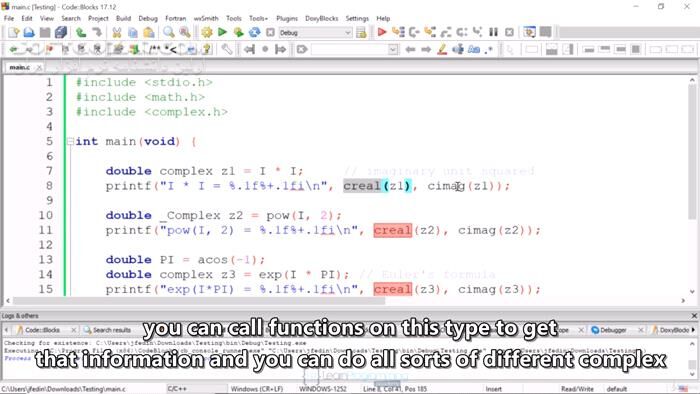The height and width of the screenshot is (394, 700).
Task: Click the Abort build icon
Action: click(x=270, y=32)
